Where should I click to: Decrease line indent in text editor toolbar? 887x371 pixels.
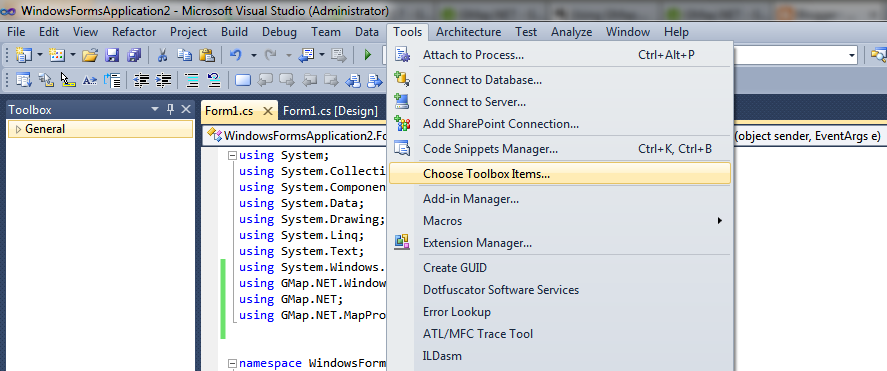[141, 80]
